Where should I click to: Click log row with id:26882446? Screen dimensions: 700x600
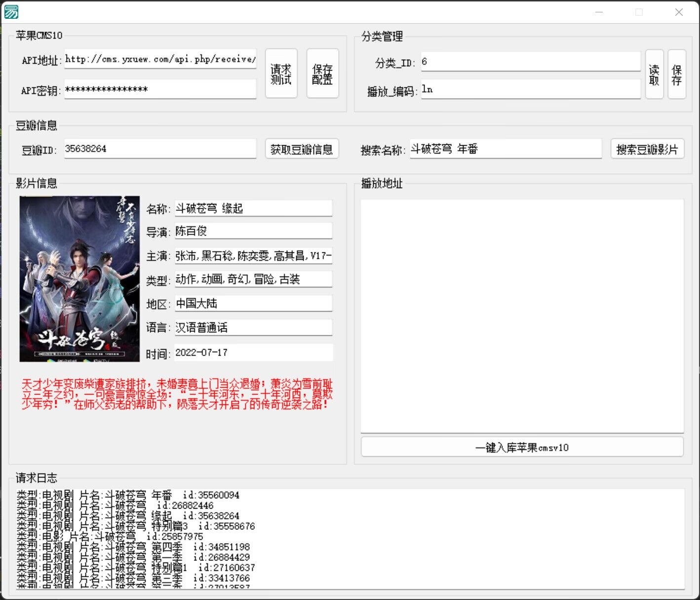pos(116,505)
